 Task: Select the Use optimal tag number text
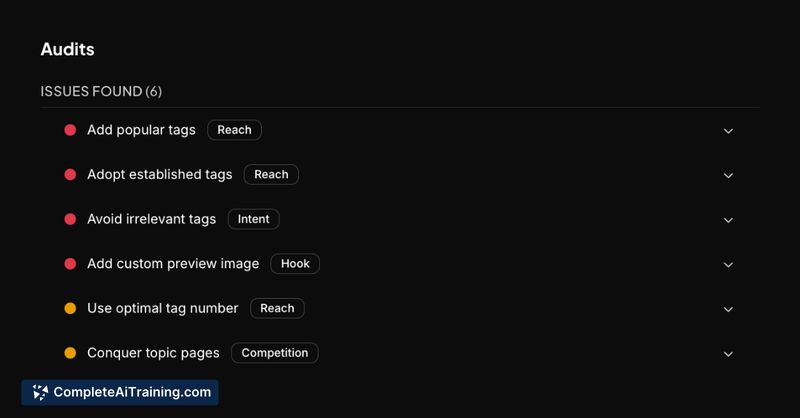pos(163,308)
